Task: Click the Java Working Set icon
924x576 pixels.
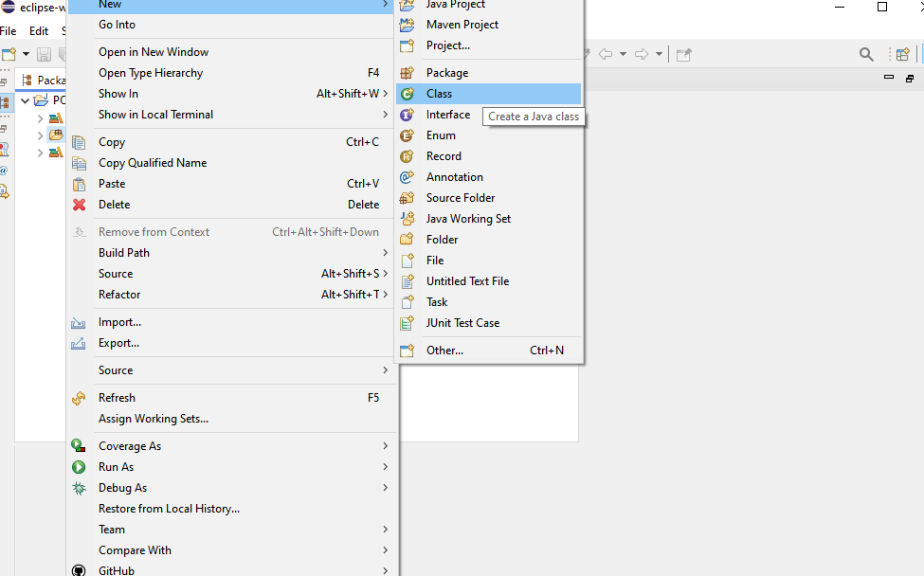Action: (x=408, y=219)
